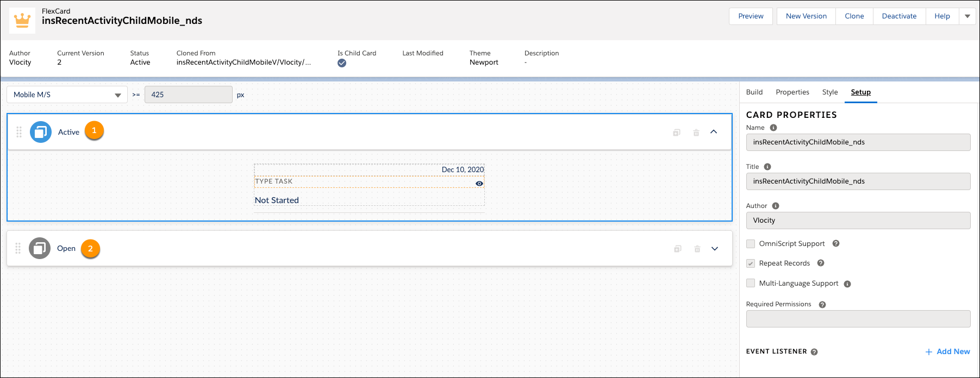This screenshot has height=378, width=980.
Task: Open help icon next to Event Listener
Action: tap(814, 352)
